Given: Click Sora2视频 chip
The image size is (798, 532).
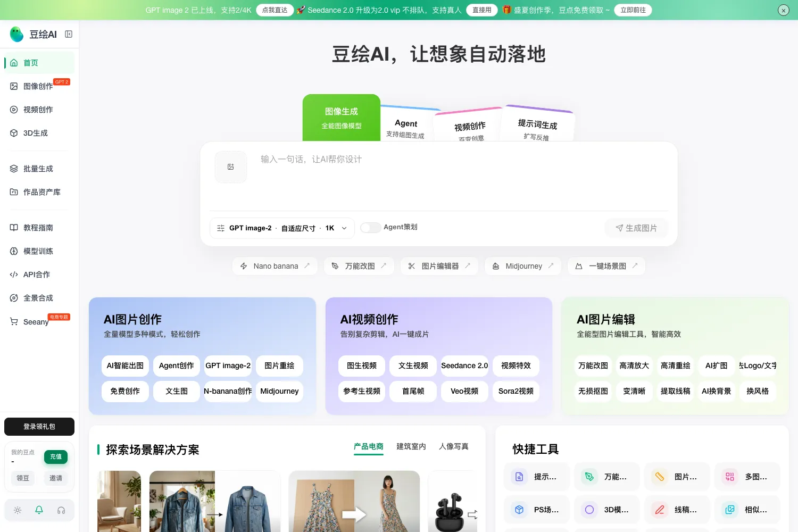Looking at the screenshot, I should [516, 391].
